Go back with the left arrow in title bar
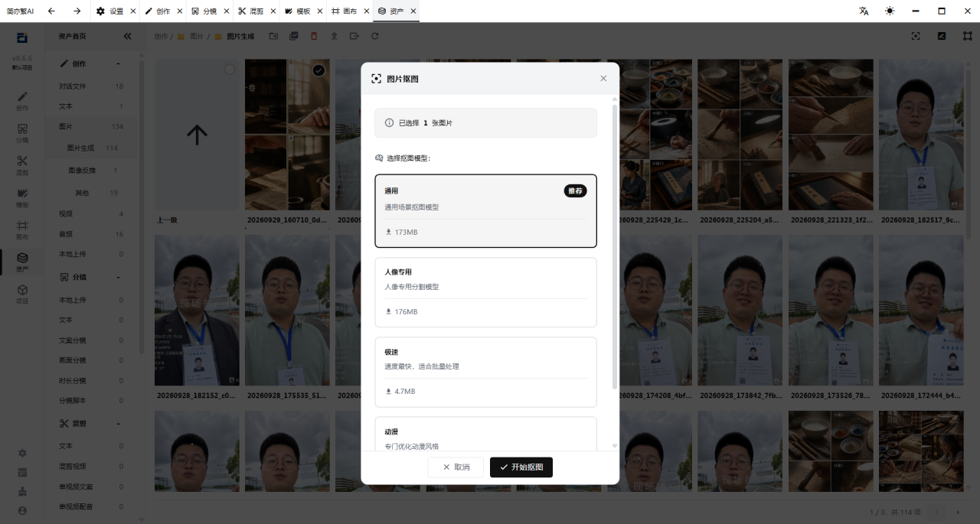Viewport: 980px width, 524px height. 51,11
